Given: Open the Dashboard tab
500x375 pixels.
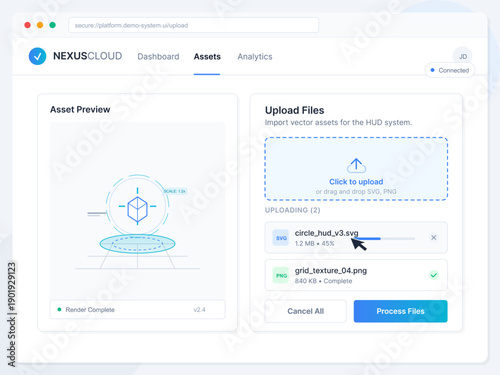Looking at the screenshot, I should [x=158, y=57].
